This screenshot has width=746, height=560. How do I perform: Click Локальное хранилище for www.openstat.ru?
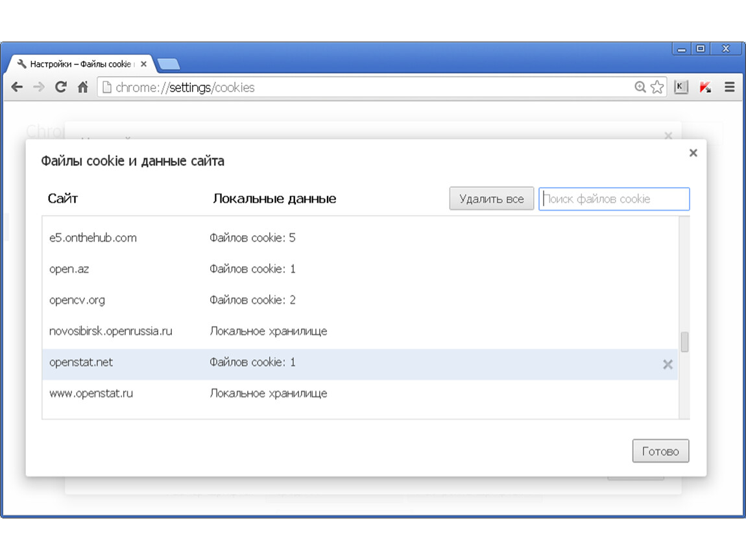(x=269, y=393)
